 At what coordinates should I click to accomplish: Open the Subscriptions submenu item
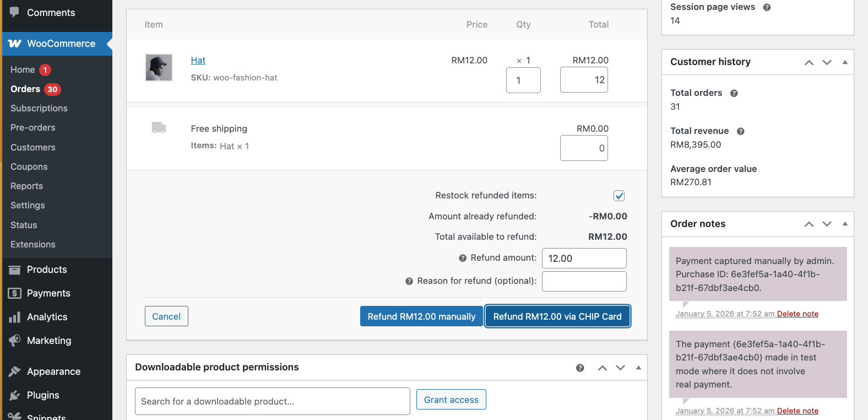[x=39, y=109]
